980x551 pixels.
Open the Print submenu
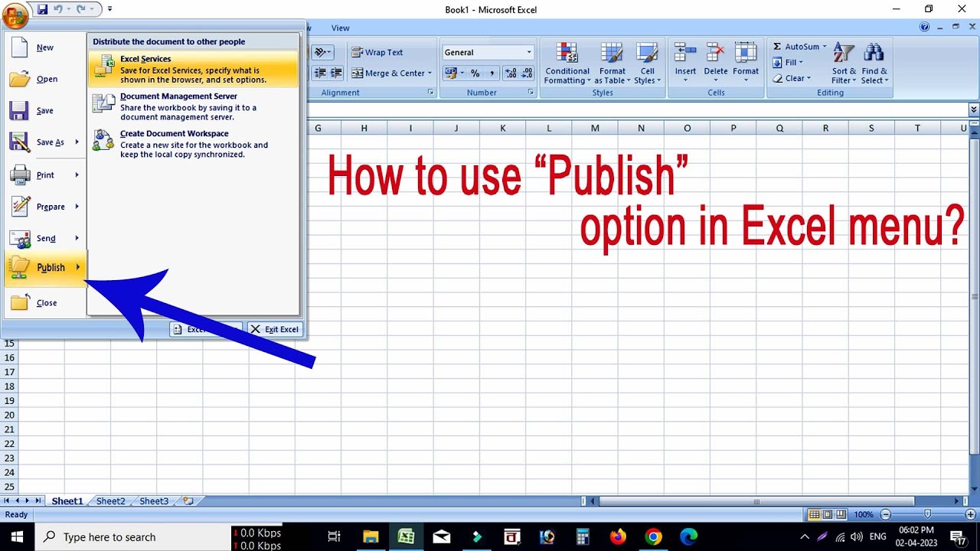click(x=44, y=174)
